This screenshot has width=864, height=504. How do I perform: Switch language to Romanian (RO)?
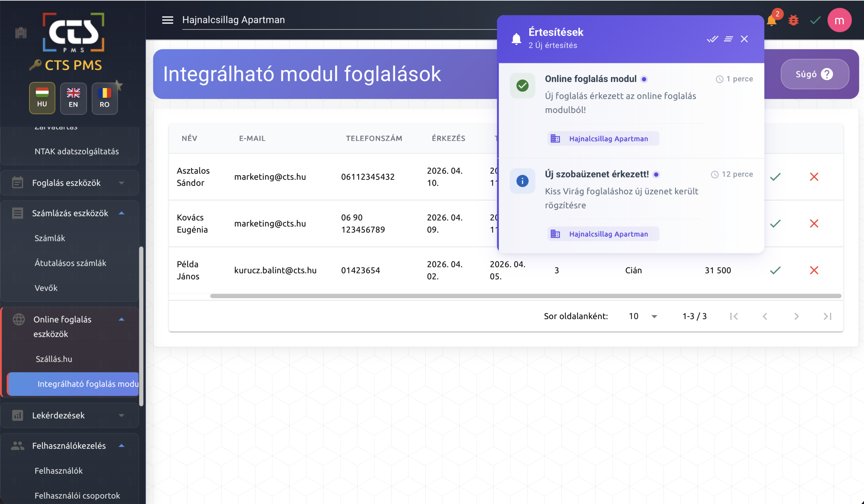coord(105,98)
